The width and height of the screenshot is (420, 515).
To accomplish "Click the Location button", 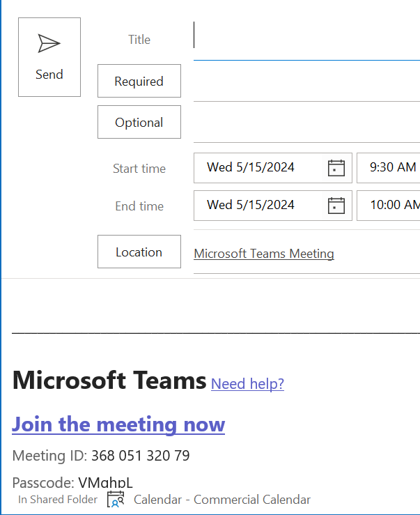I will point(139,252).
